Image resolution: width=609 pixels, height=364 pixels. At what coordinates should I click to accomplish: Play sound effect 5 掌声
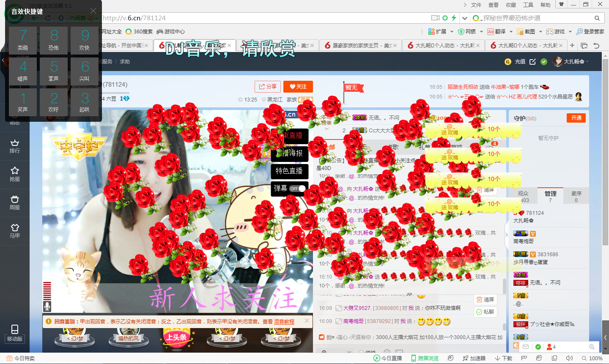[x=54, y=71]
